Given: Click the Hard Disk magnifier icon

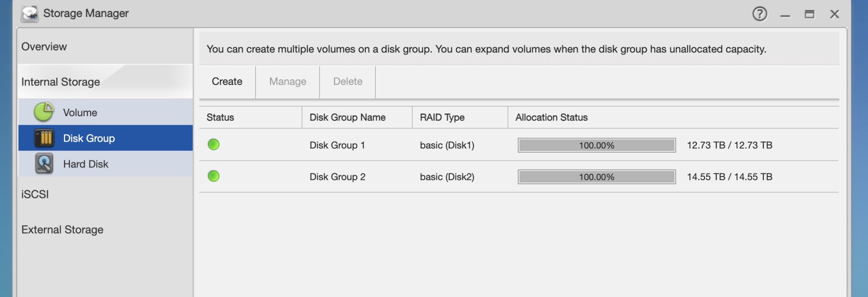Looking at the screenshot, I should pos(44,164).
